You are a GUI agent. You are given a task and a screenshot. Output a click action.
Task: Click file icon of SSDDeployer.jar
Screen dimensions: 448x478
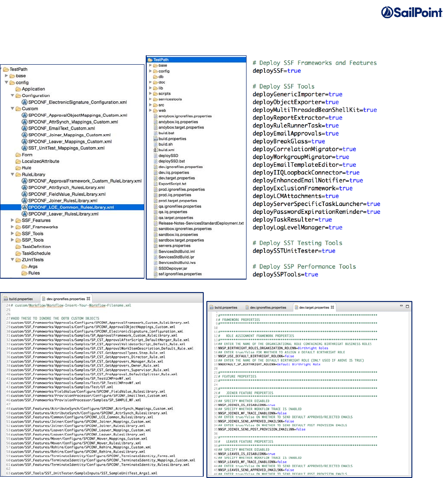(x=156, y=268)
